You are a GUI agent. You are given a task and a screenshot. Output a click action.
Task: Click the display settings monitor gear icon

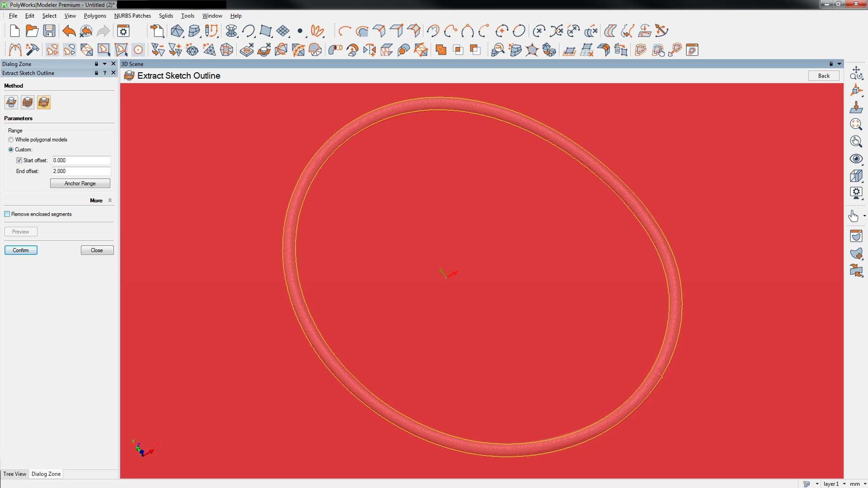856,193
